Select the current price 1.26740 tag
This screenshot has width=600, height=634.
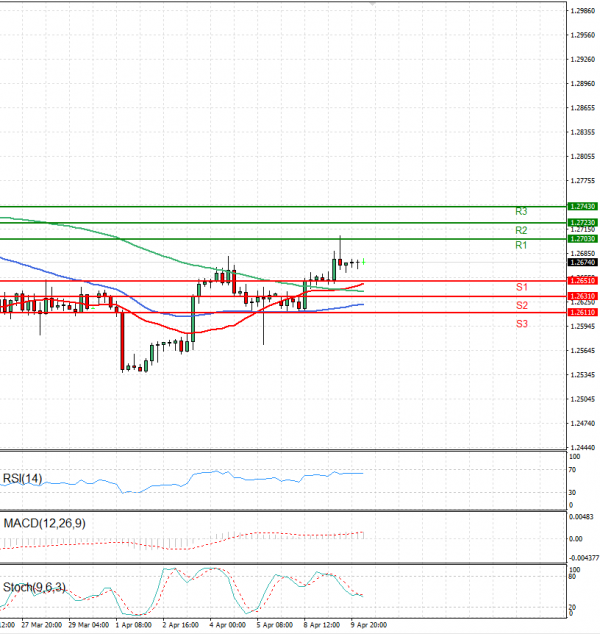583,262
